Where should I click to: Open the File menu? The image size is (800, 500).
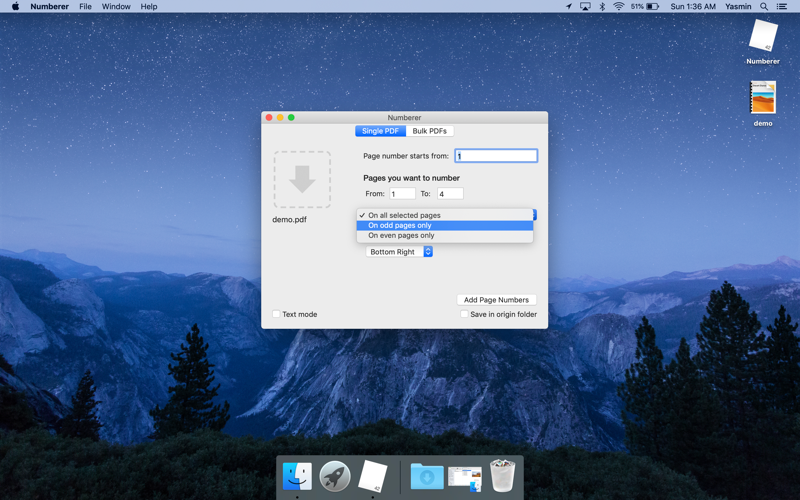coord(85,7)
